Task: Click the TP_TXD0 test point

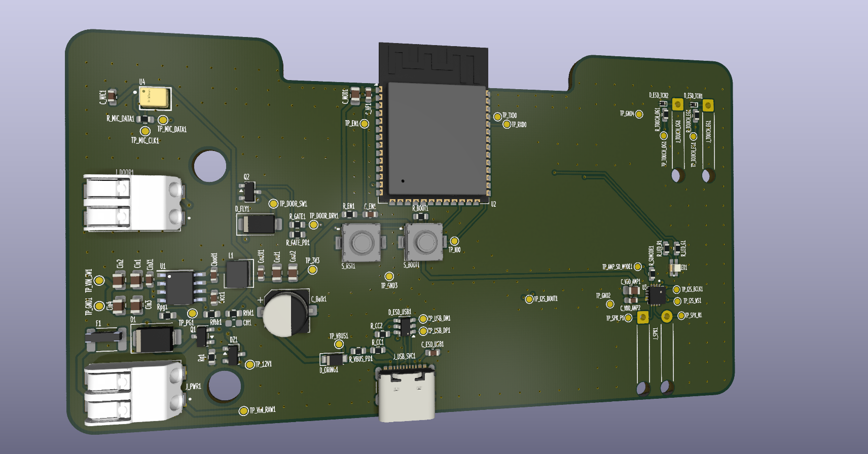Action: point(497,116)
